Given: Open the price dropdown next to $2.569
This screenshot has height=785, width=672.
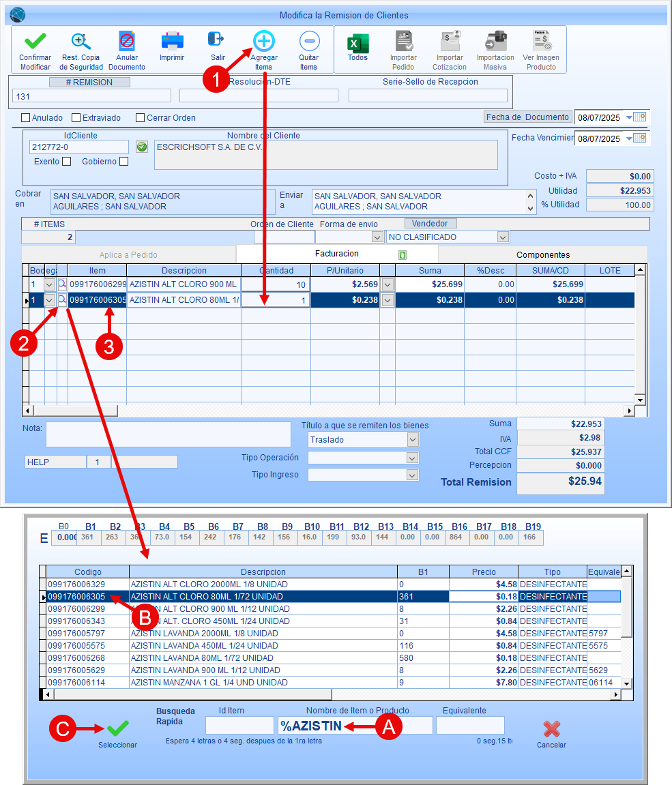Looking at the screenshot, I should point(388,284).
